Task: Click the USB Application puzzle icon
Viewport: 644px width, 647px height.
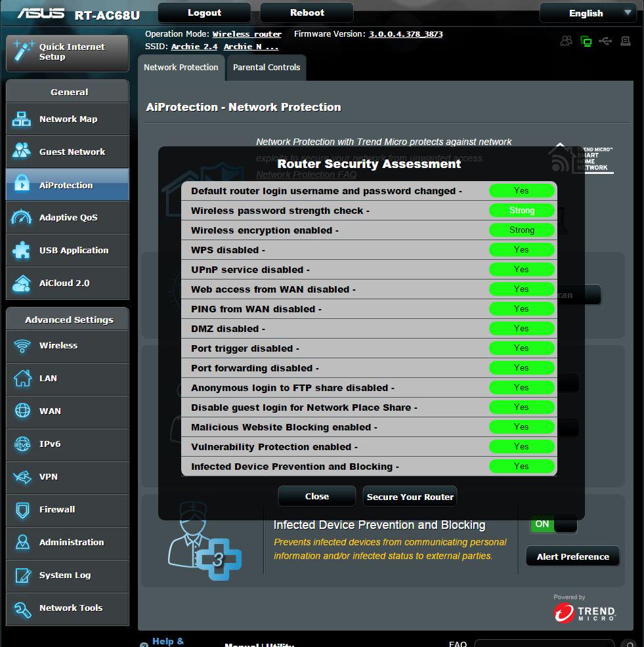Action: pyautogui.click(x=22, y=250)
